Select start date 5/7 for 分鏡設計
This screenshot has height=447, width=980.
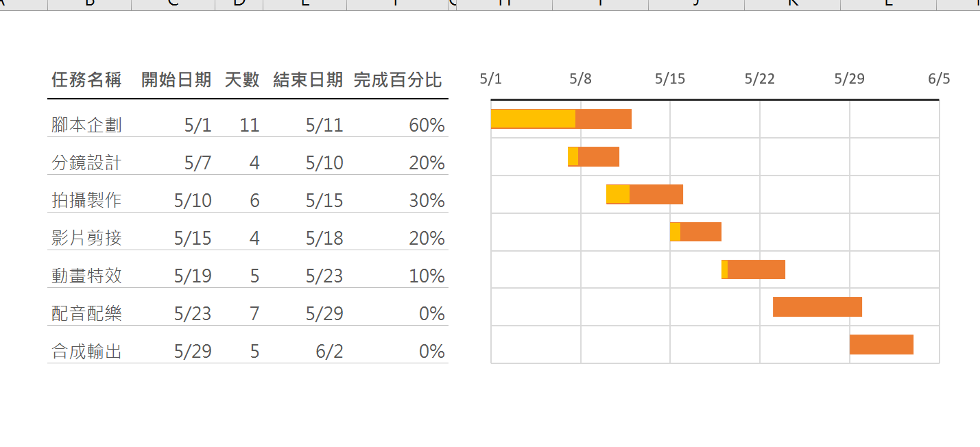pos(198,162)
